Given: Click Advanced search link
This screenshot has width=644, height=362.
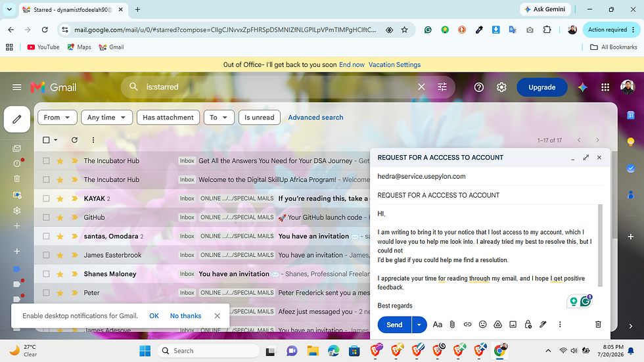Looking at the screenshot, I should tap(315, 118).
